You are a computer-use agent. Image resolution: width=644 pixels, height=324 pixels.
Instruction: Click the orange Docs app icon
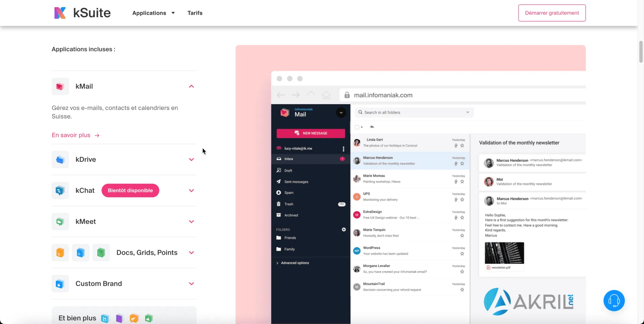tap(60, 253)
